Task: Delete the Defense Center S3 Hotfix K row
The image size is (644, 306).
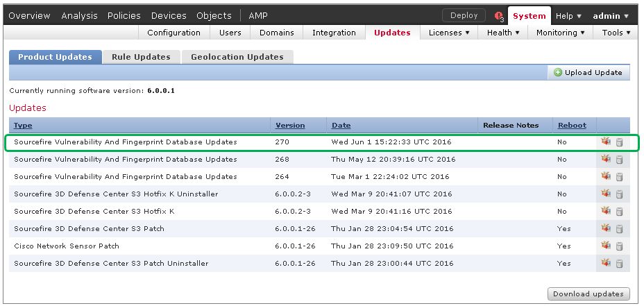Action: 619,211
